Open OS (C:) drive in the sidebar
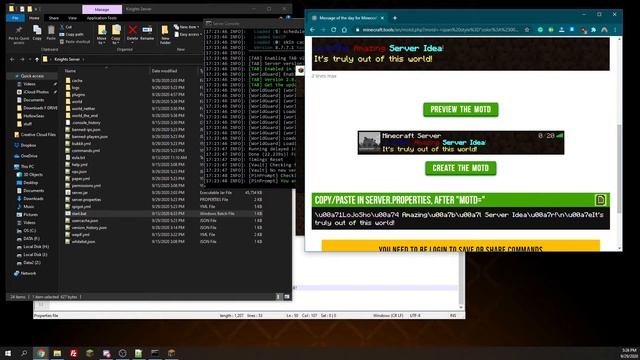640x360 pixels. coord(26,231)
